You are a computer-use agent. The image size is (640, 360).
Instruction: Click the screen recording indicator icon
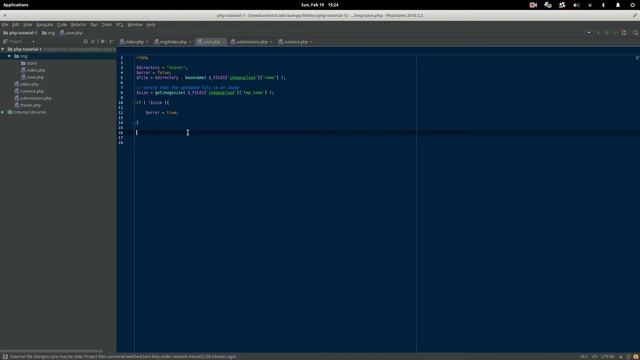[533, 5]
